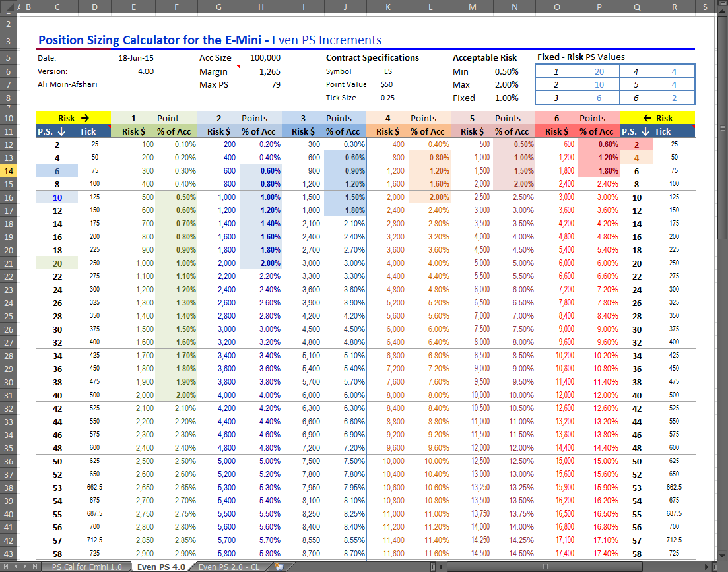Viewport: 728px width, 572px height.
Task: Click the 2.00% cell in row 21 blue column
Action: (261, 263)
